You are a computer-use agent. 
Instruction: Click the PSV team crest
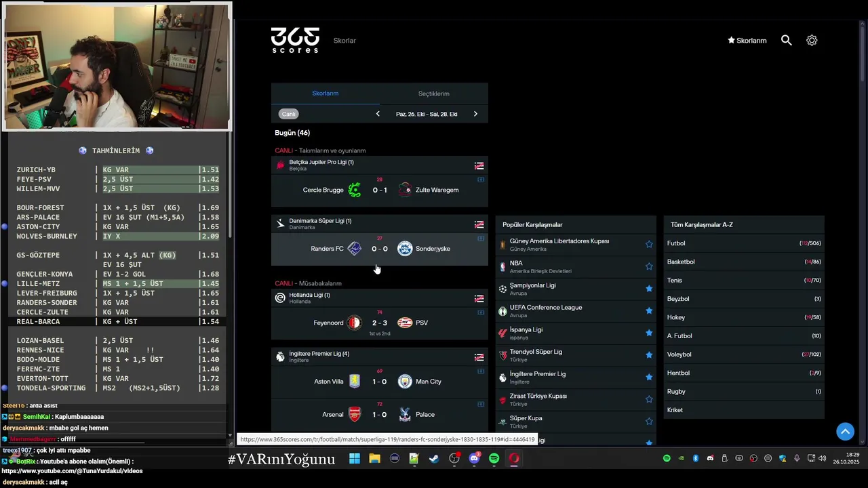(405, 323)
